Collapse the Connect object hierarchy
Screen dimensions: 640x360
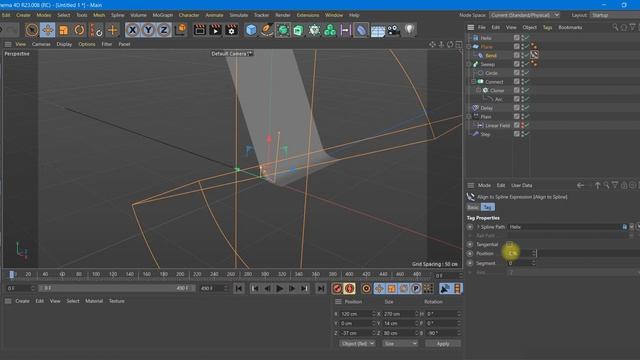pyautogui.click(x=473, y=82)
